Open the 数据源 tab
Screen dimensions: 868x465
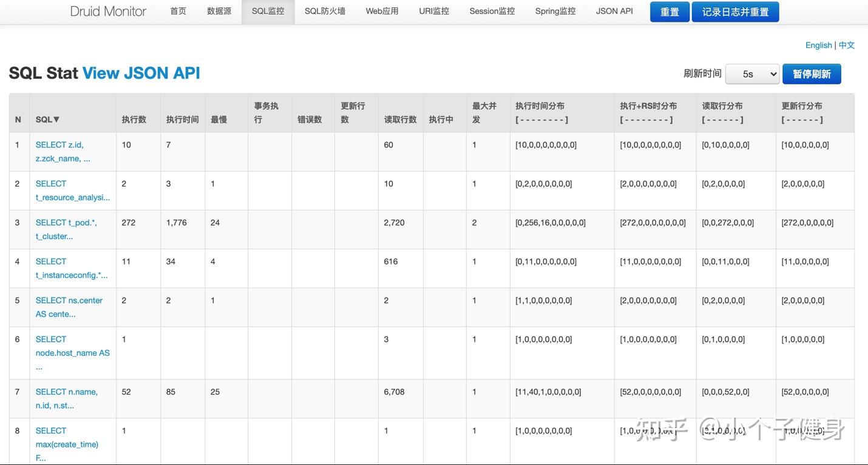(219, 11)
